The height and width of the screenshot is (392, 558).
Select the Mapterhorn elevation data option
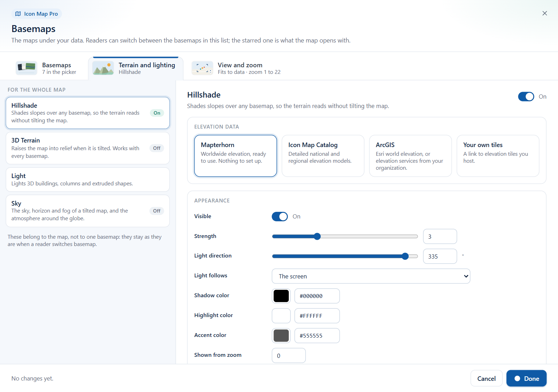pos(235,156)
